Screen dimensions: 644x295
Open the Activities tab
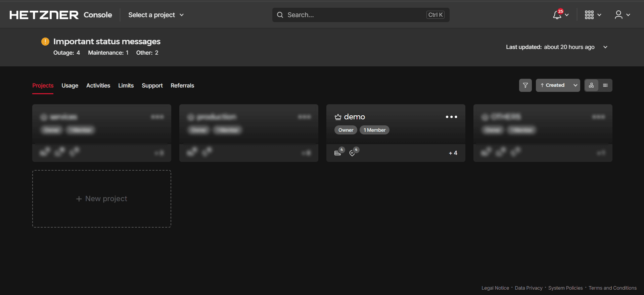[x=98, y=85]
